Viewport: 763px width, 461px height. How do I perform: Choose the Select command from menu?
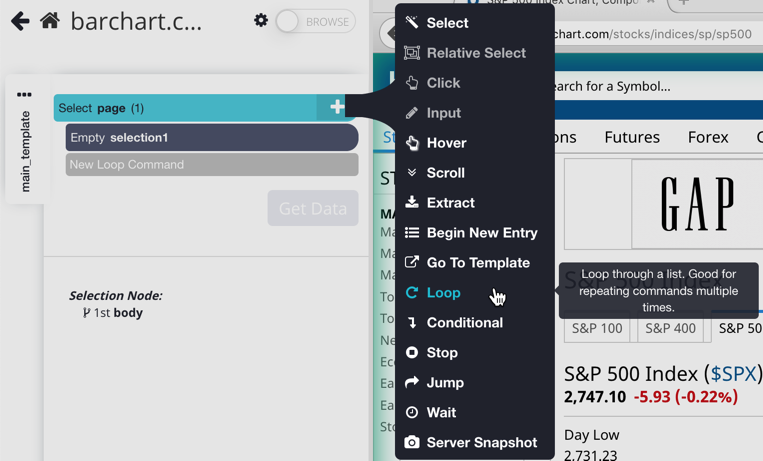point(446,23)
